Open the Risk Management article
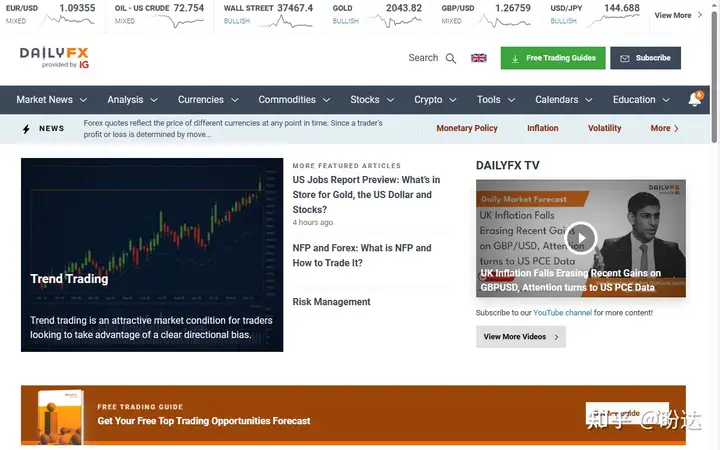Viewport: 720px width, 450px height. point(331,302)
